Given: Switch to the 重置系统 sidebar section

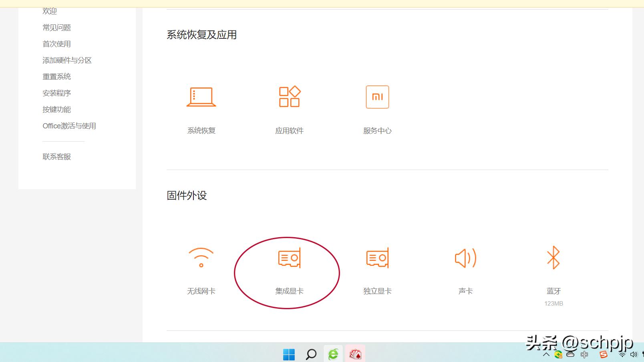Looking at the screenshot, I should click(x=56, y=76).
